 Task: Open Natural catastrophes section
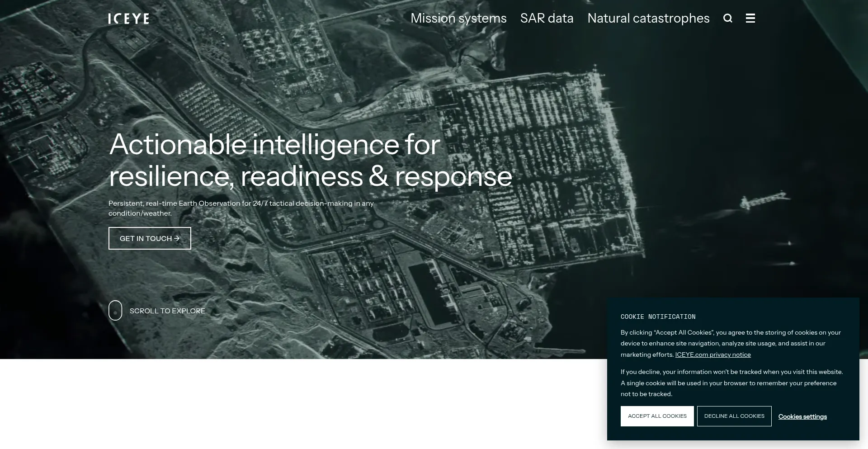click(648, 18)
